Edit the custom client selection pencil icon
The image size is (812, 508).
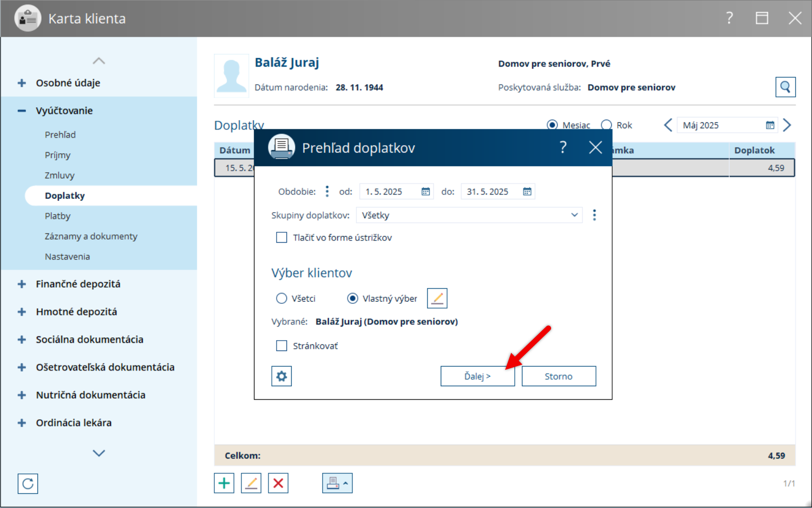tap(437, 298)
